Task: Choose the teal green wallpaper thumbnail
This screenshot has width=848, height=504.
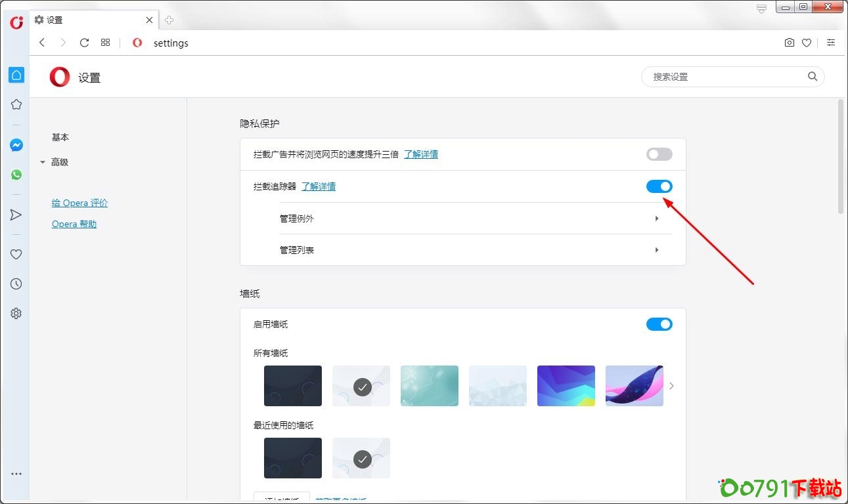Action: [x=430, y=386]
